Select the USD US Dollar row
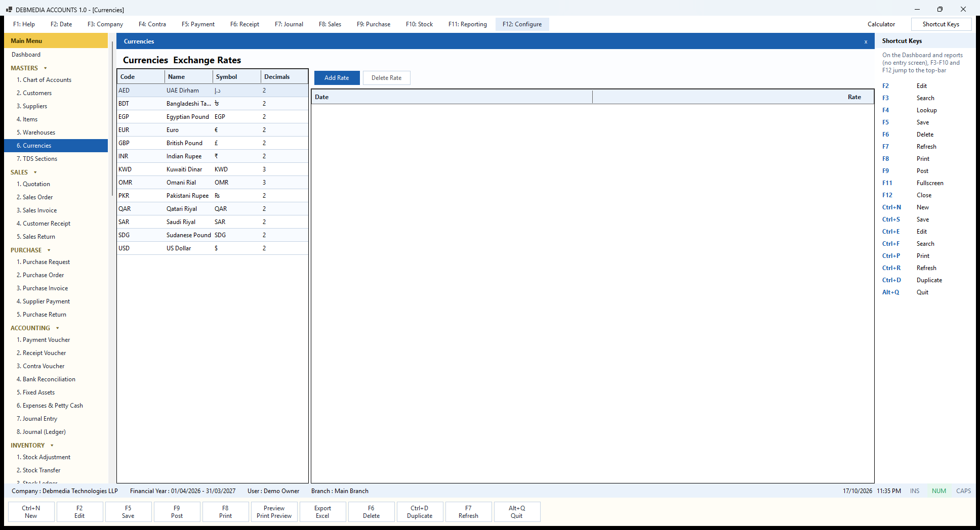The image size is (980, 530). pos(213,248)
